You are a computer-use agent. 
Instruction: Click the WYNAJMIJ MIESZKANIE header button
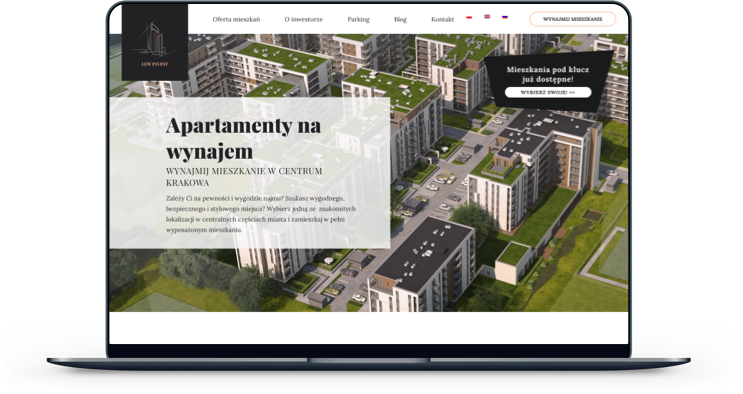(572, 19)
